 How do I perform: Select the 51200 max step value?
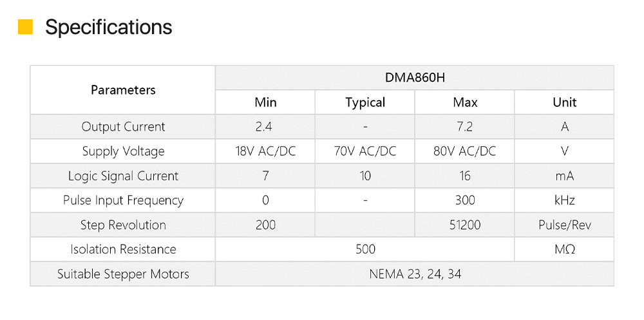click(x=465, y=225)
